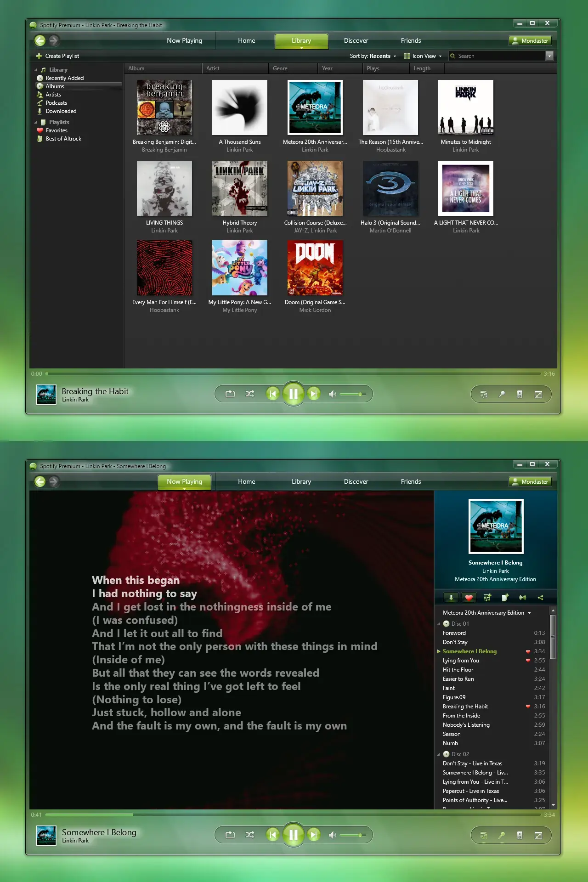Open the search options dropdown arrow in top window
The width and height of the screenshot is (588, 882).
[x=549, y=56]
